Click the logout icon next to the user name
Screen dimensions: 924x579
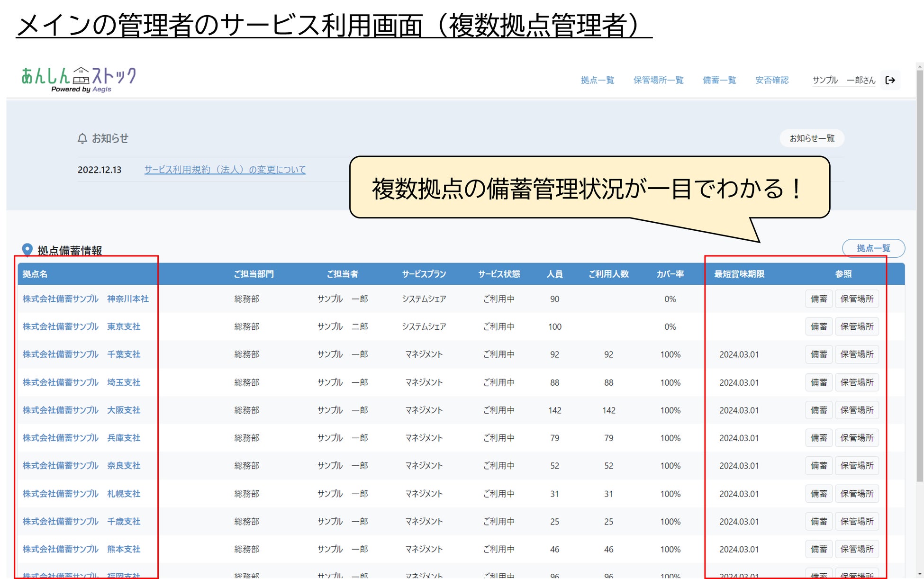pos(890,80)
